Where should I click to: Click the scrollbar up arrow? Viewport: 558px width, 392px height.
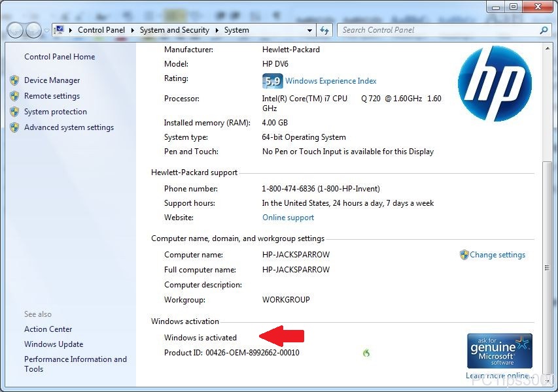point(547,48)
